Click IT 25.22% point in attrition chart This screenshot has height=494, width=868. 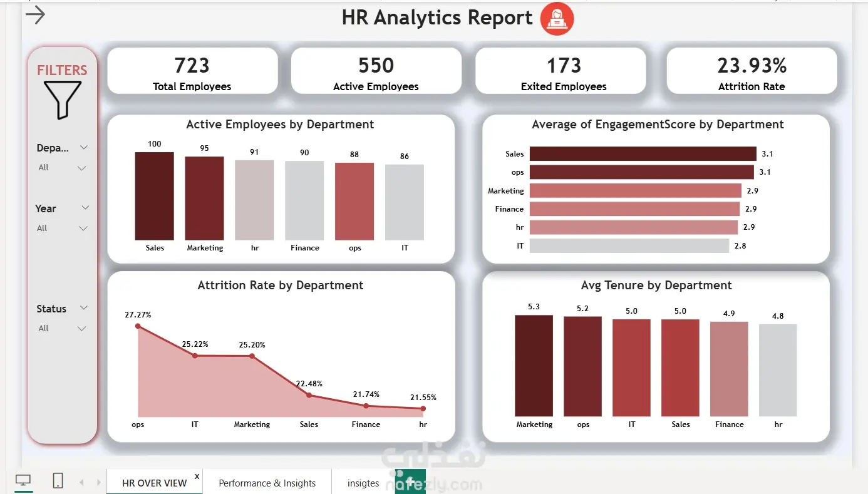click(195, 356)
